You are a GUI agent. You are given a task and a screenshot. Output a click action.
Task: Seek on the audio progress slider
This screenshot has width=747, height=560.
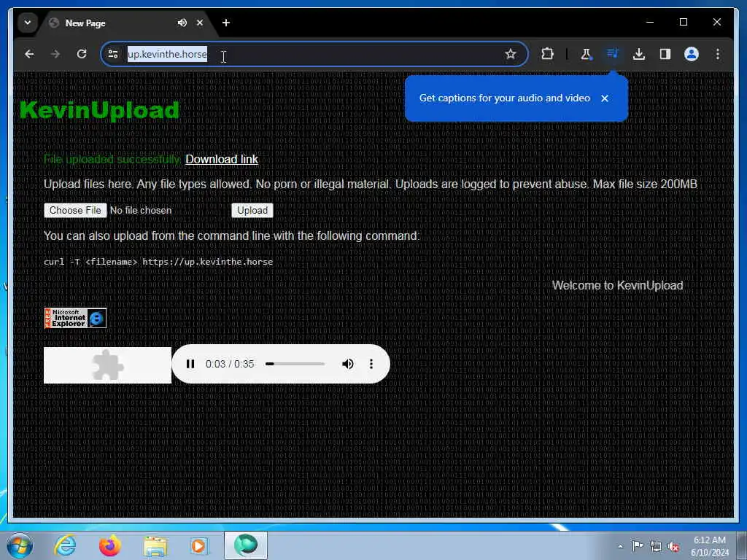coord(295,364)
